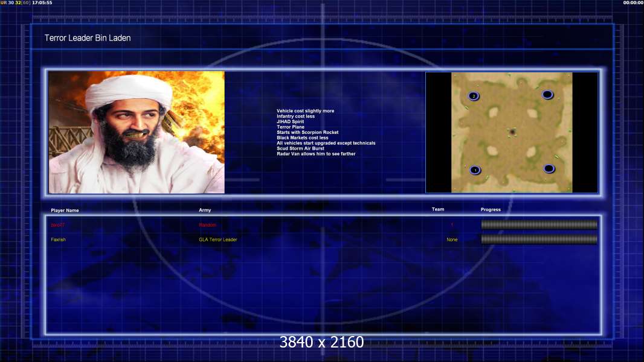The image size is (644, 362).
Task: Select the empty top-right start position
Action: (x=547, y=94)
